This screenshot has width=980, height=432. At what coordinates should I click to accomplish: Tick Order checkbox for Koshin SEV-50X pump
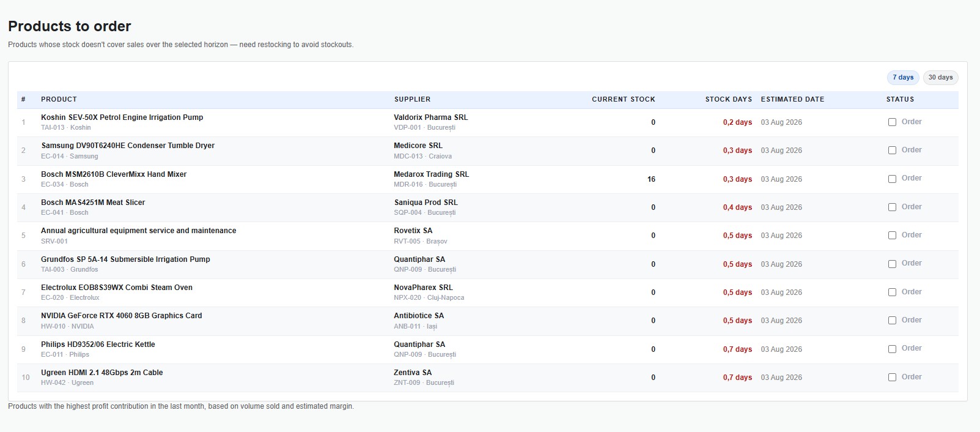892,122
